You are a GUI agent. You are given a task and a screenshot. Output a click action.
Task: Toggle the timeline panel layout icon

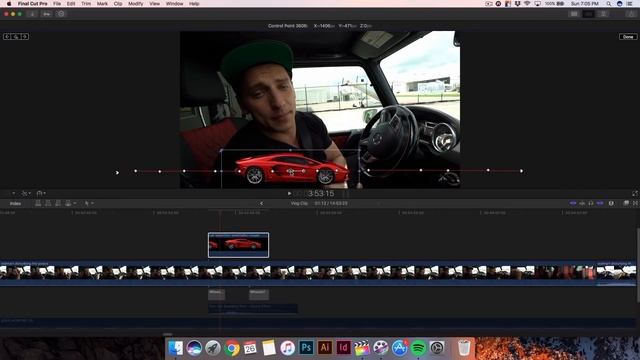point(588,14)
